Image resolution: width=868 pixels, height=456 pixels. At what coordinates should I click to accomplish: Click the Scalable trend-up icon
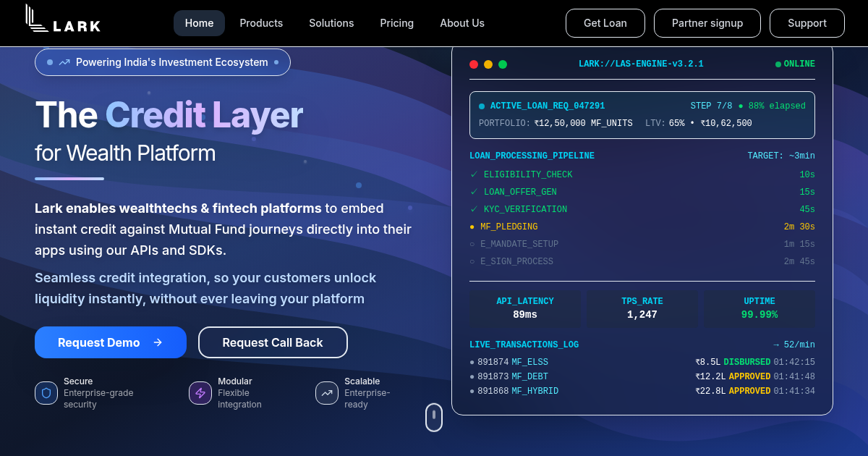[327, 393]
